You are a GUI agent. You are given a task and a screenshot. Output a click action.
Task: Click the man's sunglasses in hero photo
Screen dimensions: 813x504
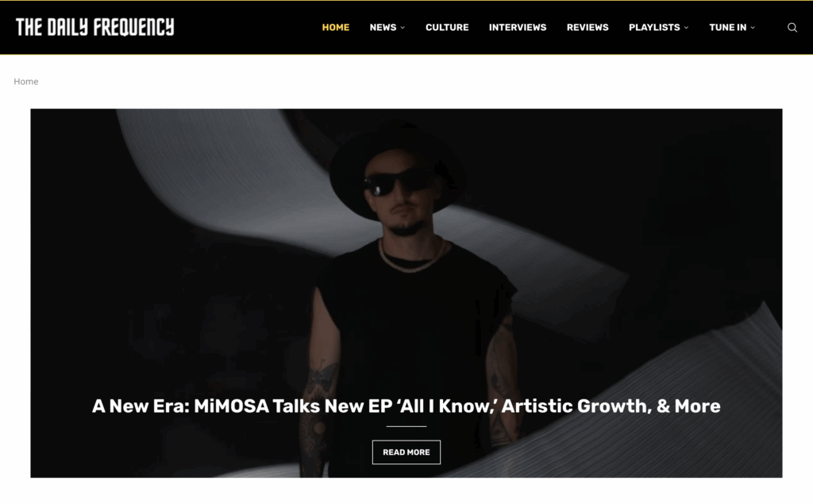(x=399, y=183)
